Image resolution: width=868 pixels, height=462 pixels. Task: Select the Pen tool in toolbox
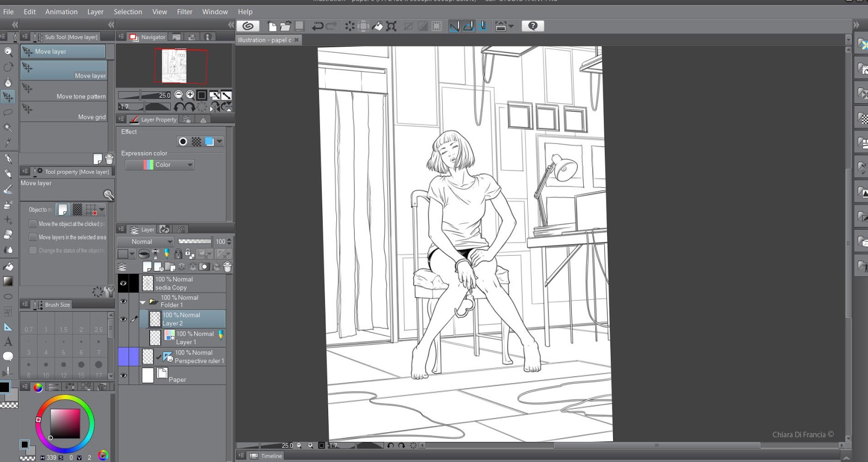8,159
